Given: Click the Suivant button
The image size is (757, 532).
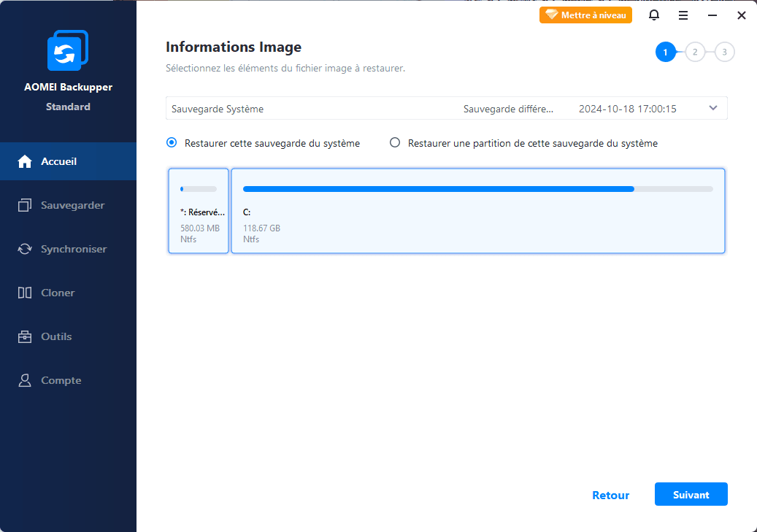Looking at the screenshot, I should [x=691, y=494].
